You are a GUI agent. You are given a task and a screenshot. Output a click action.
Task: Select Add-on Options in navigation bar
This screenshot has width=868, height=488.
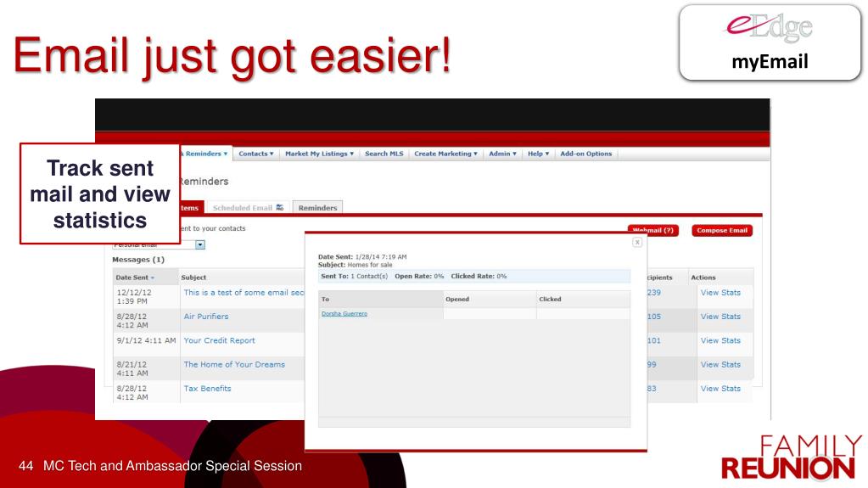pyautogui.click(x=585, y=154)
